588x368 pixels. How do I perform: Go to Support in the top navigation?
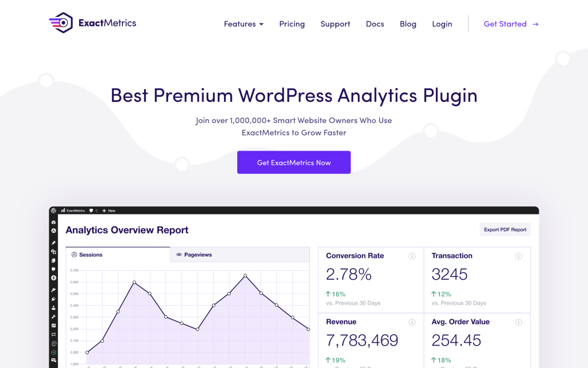(335, 24)
